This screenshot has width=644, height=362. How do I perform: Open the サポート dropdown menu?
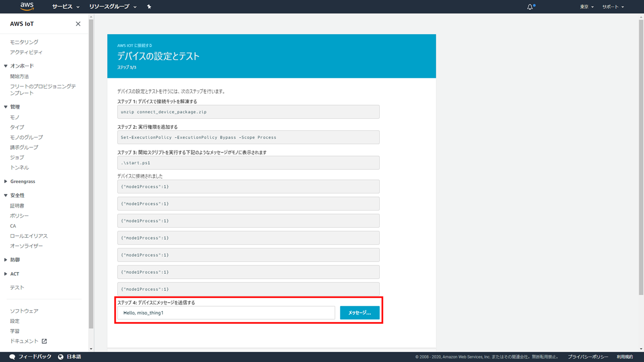613,7
